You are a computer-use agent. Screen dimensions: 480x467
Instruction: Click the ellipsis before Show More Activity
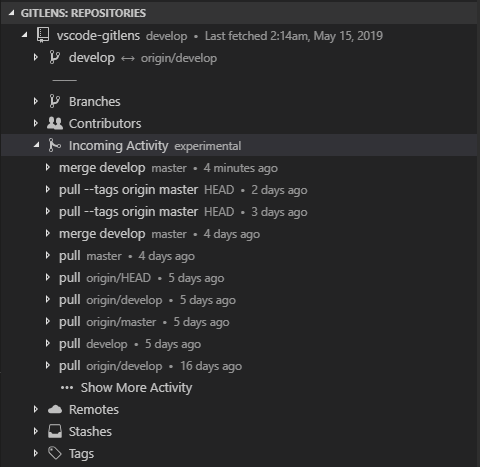point(67,388)
